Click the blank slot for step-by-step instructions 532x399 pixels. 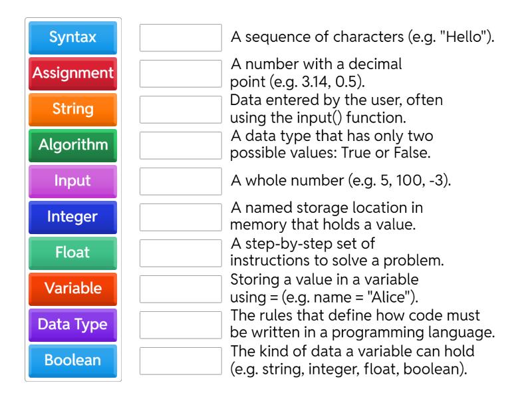[181, 253]
